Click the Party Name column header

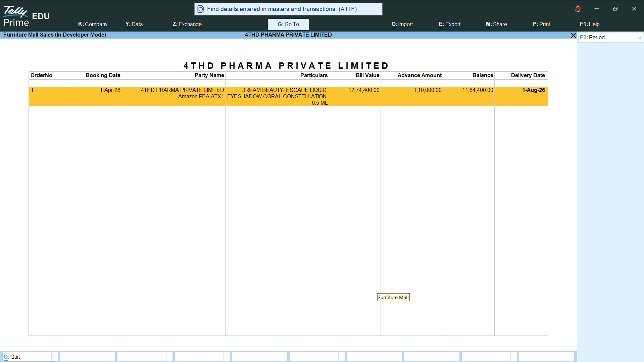coord(209,75)
